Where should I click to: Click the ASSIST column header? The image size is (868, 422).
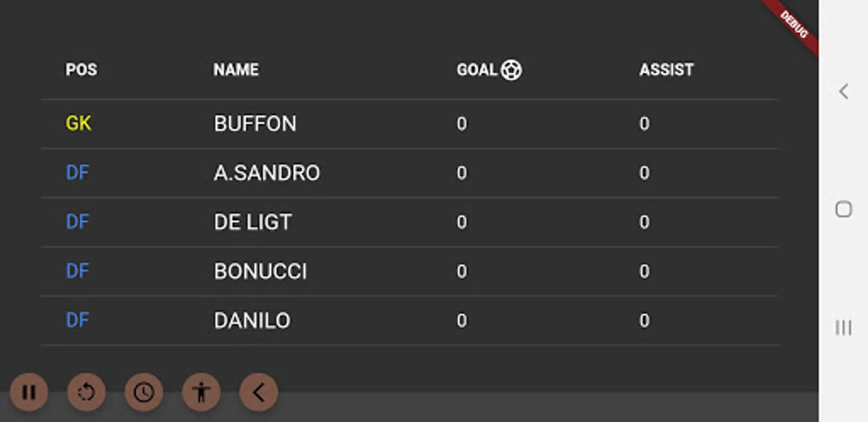pos(666,70)
